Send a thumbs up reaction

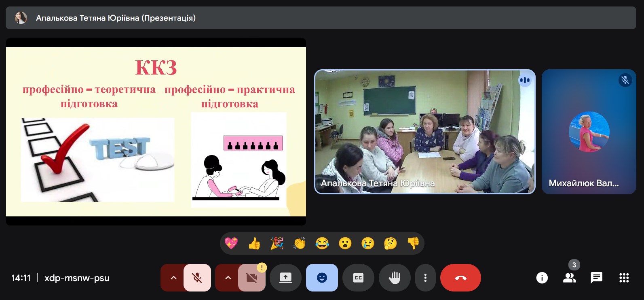tap(254, 243)
